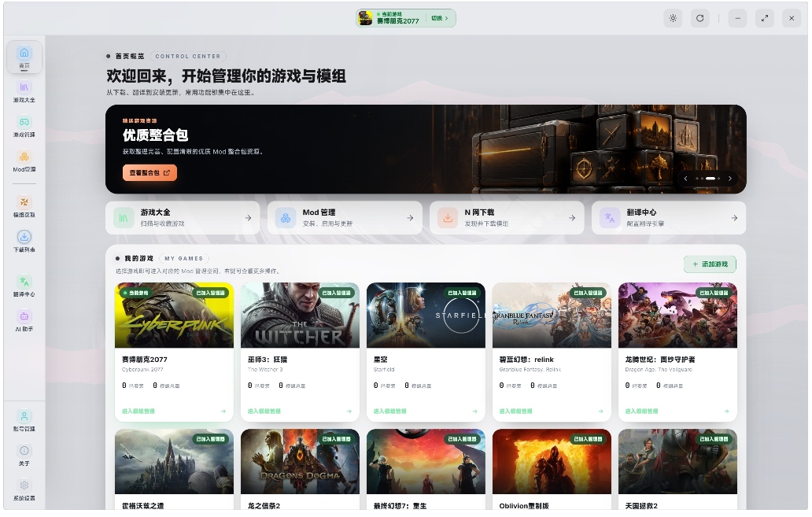Click 进入模组管理 link under 星空
Screen dimensions: 812x517
(390, 412)
